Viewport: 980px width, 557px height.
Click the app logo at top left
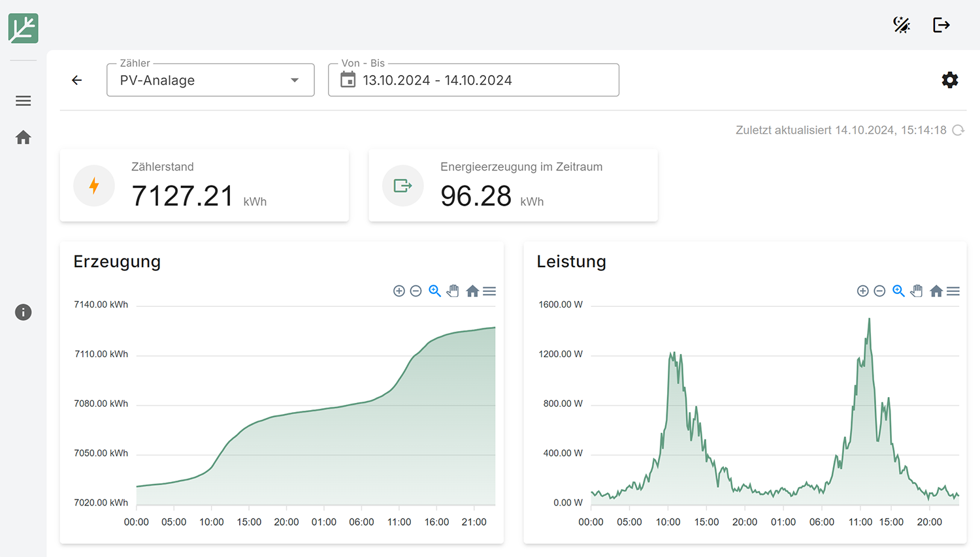tap(24, 28)
